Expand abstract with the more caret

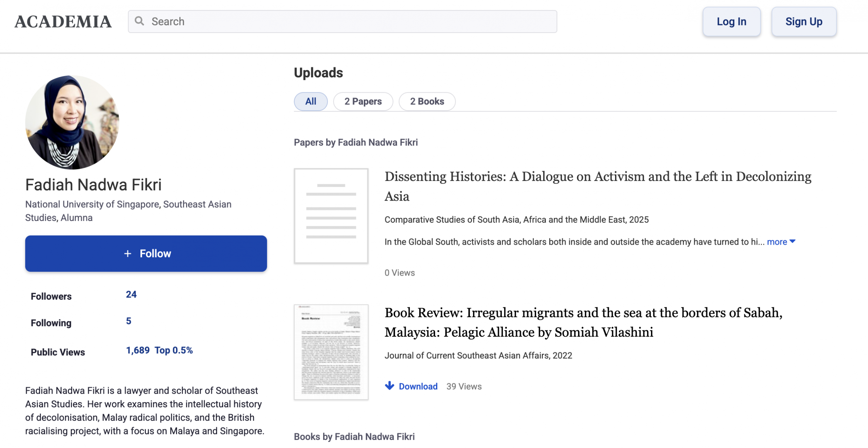coord(792,241)
